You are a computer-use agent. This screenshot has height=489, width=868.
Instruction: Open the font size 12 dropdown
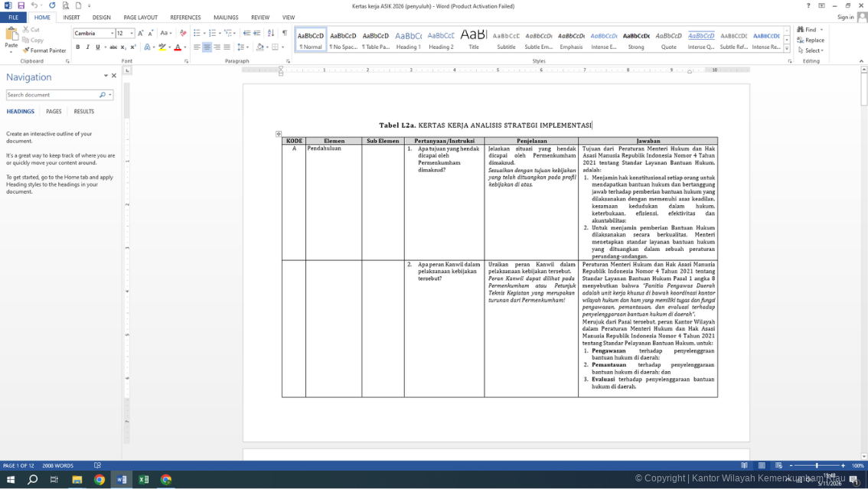pos(132,33)
